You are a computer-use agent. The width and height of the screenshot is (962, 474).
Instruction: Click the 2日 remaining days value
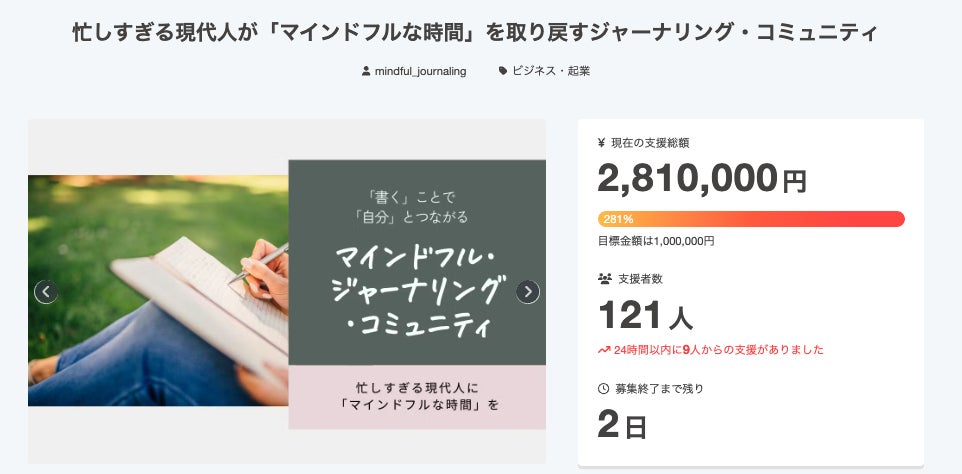pos(622,426)
